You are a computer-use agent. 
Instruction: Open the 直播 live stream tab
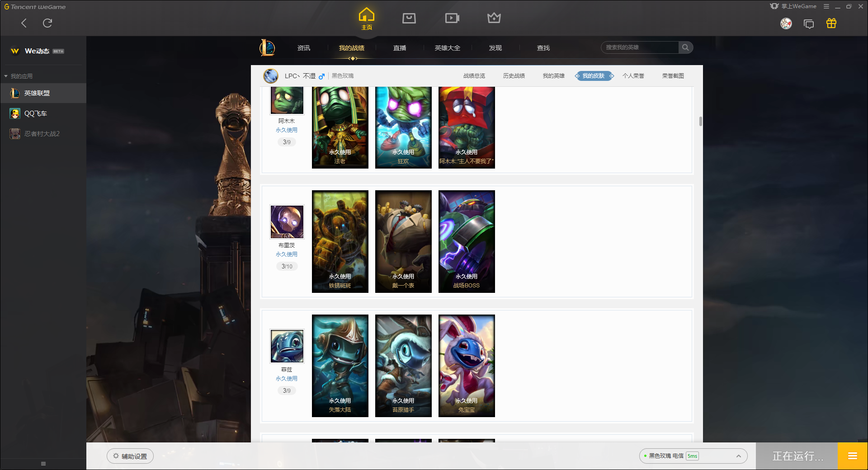click(400, 48)
